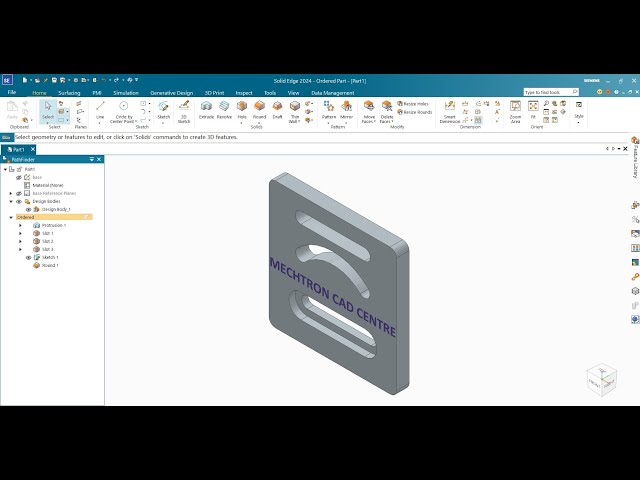Open the PathFinder panel options dropdown
This screenshot has height=480, width=640.
92,159
